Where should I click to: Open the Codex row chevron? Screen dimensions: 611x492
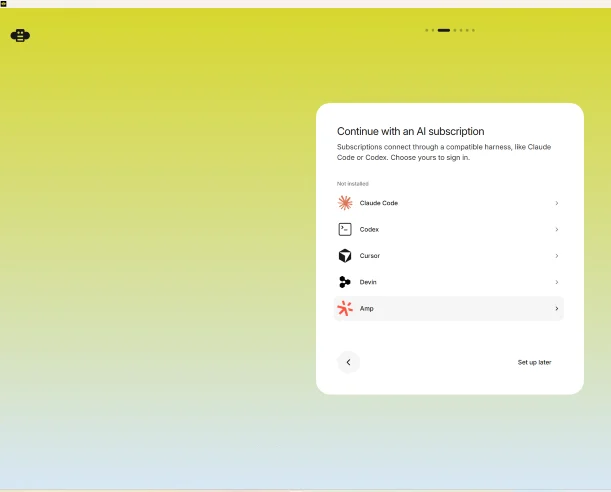click(x=557, y=229)
